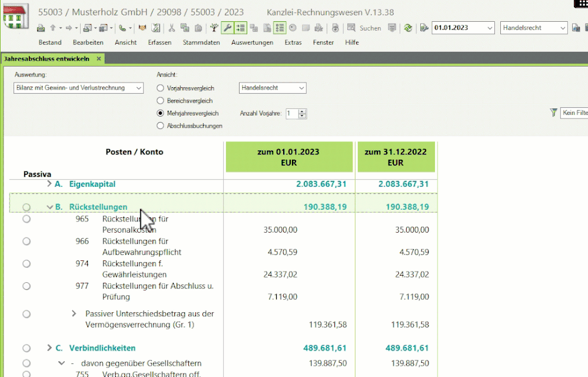Click the disk preview icon left of search
The width and height of the screenshot is (588, 377).
pos(335,28)
